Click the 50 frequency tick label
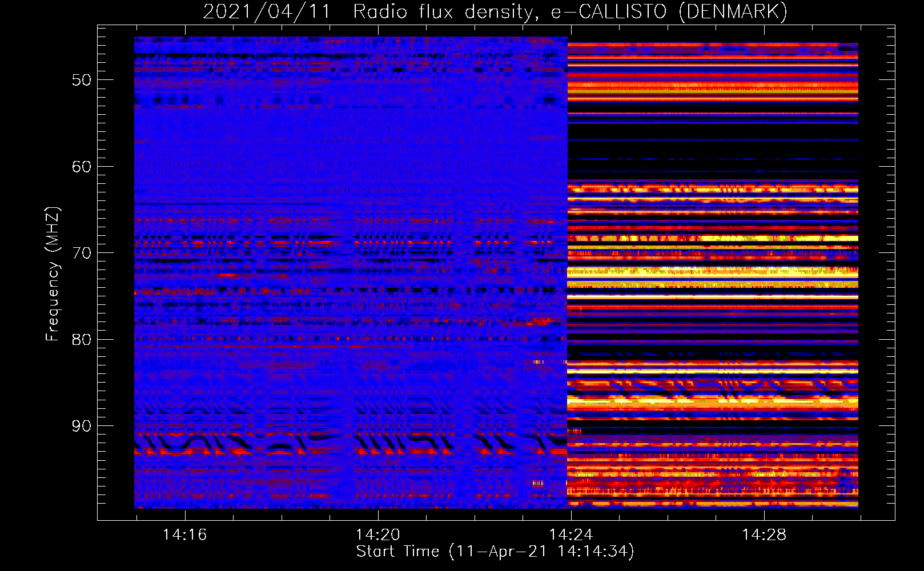Viewport: 924px width, 571px height. coord(82,80)
